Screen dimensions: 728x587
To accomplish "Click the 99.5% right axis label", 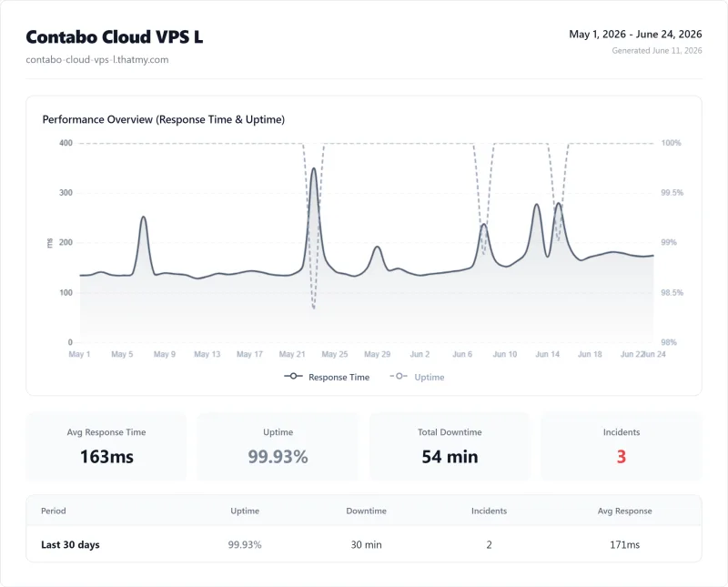I will (672, 193).
